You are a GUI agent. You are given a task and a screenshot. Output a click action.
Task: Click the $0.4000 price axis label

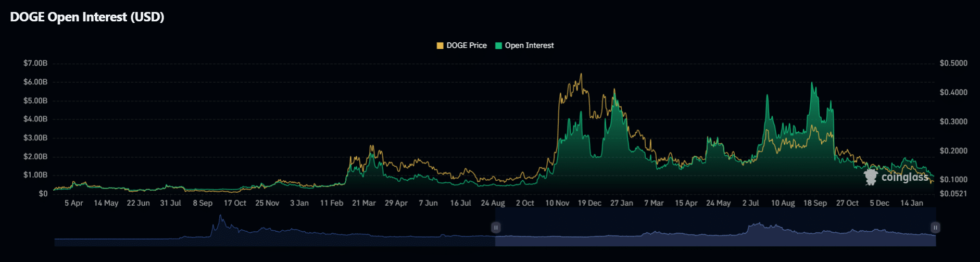953,92
